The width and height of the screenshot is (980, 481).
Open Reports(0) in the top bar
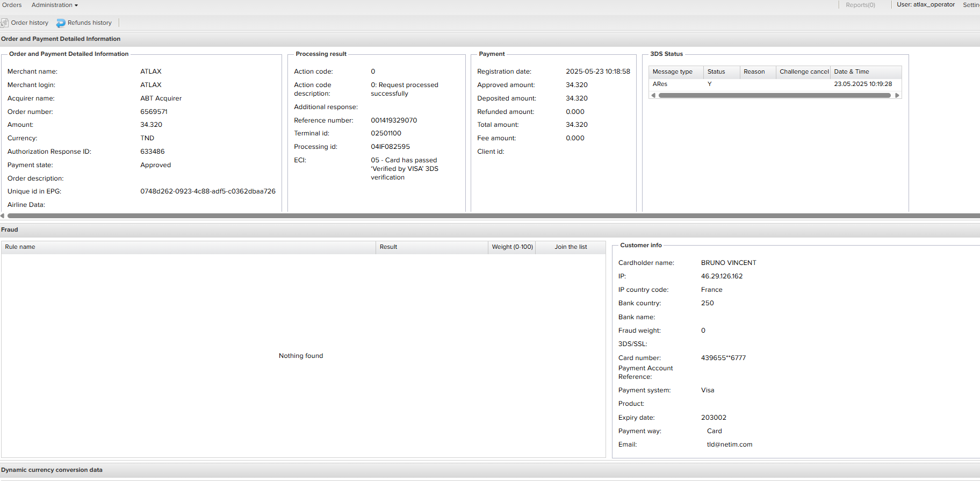coord(860,5)
